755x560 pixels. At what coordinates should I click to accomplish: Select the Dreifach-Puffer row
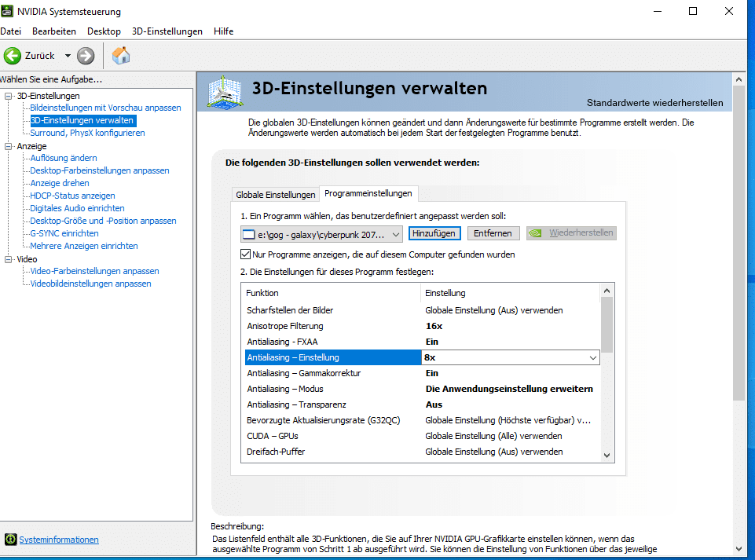pyautogui.click(x=422, y=452)
